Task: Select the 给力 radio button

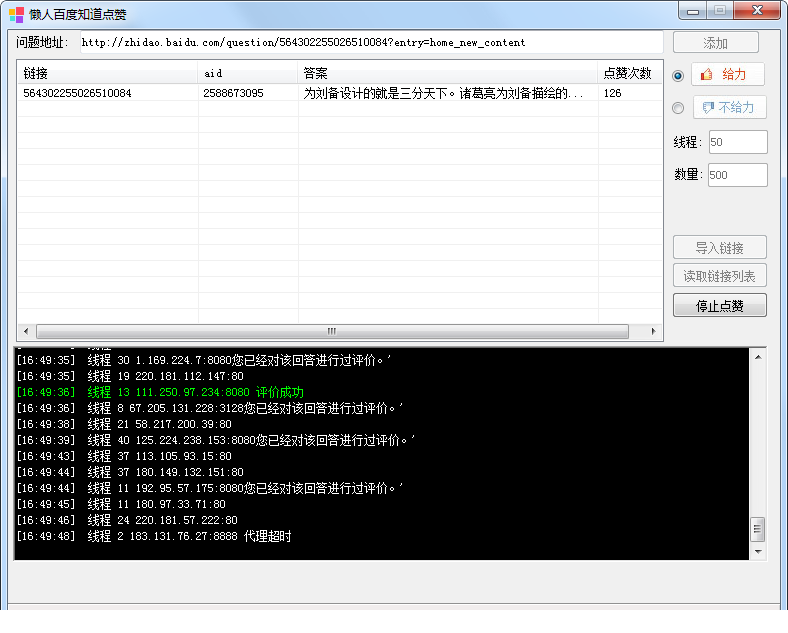Action: (678, 75)
